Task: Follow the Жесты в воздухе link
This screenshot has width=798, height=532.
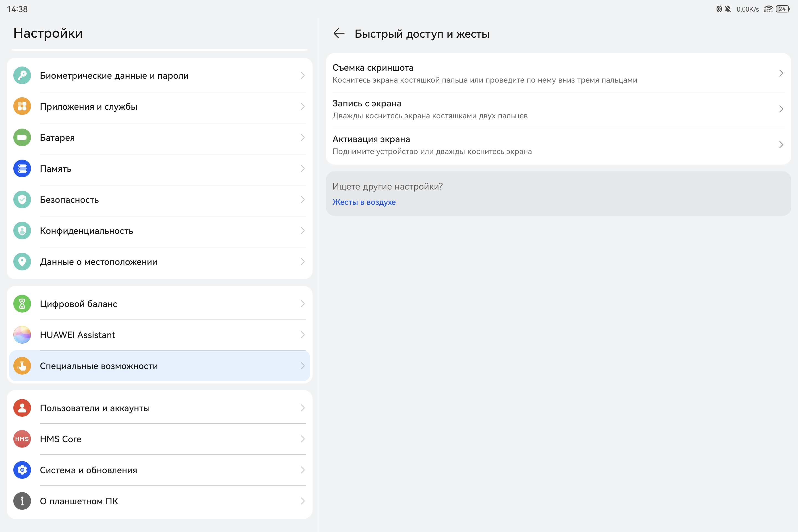Action: pos(364,202)
